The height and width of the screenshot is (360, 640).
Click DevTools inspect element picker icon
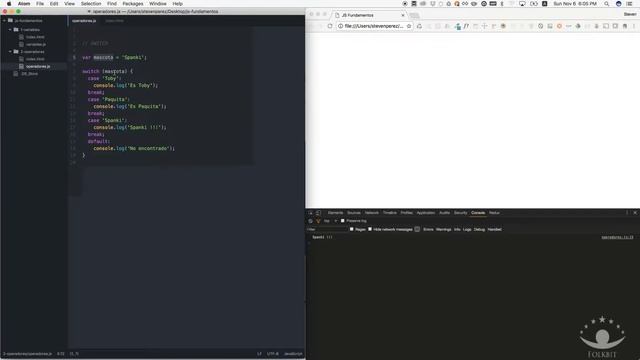[x=311, y=213]
